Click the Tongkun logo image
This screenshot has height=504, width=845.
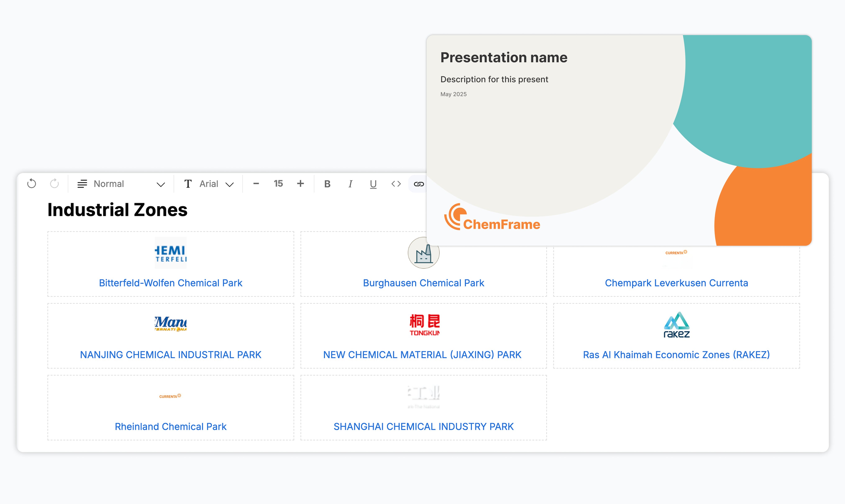click(425, 325)
